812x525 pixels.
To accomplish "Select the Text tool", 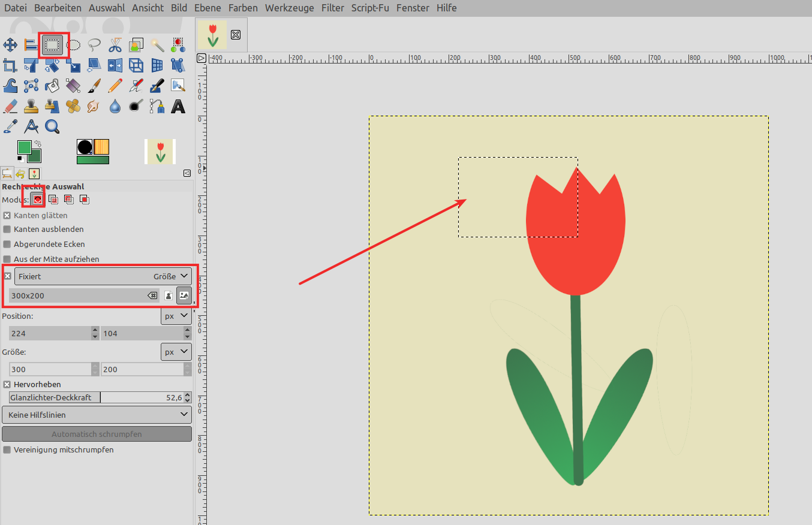I will coord(178,107).
